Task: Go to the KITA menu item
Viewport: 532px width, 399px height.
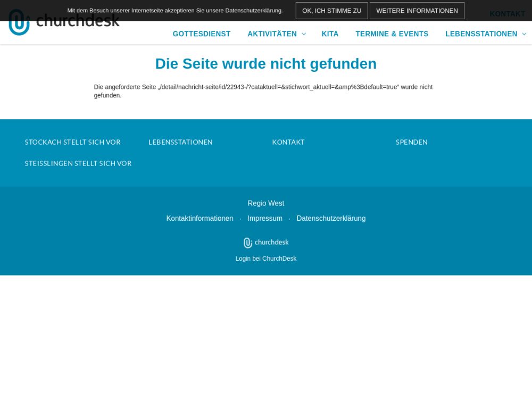Action: pos(330,34)
